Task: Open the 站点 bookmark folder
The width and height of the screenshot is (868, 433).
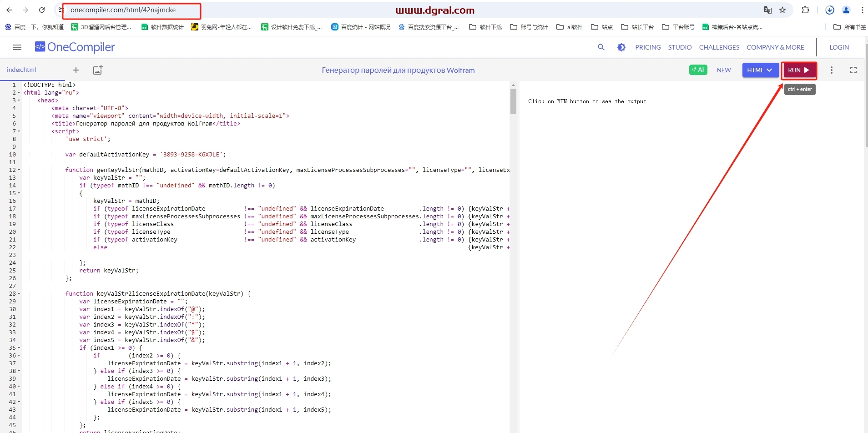Action: (x=602, y=27)
